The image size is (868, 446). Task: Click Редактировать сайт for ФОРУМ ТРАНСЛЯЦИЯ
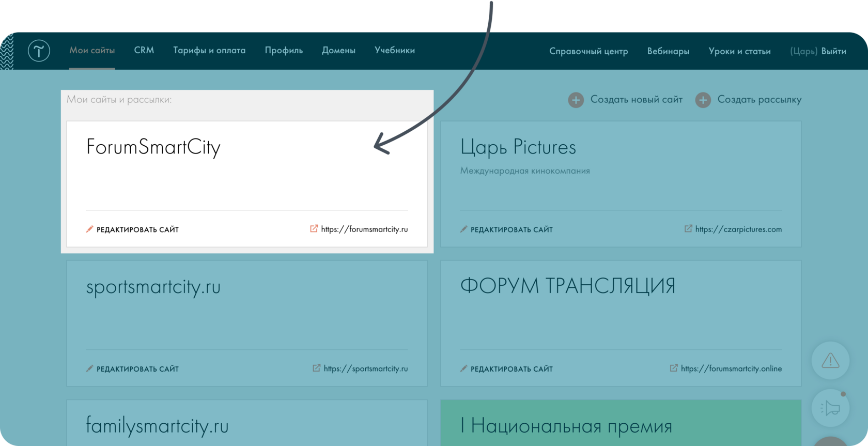tap(512, 369)
